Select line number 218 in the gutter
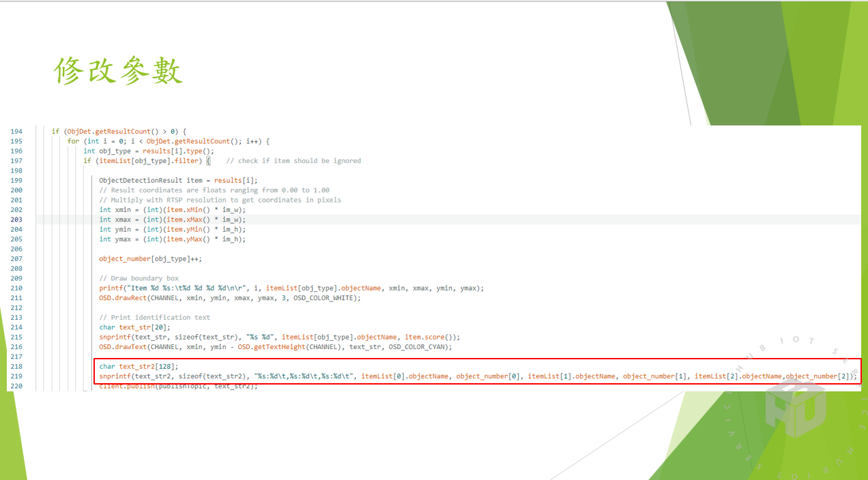This screenshot has height=480, width=868. tap(16, 366)
